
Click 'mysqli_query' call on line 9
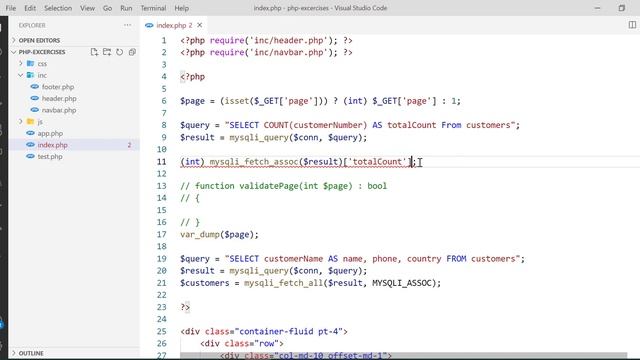pos(259,138)
